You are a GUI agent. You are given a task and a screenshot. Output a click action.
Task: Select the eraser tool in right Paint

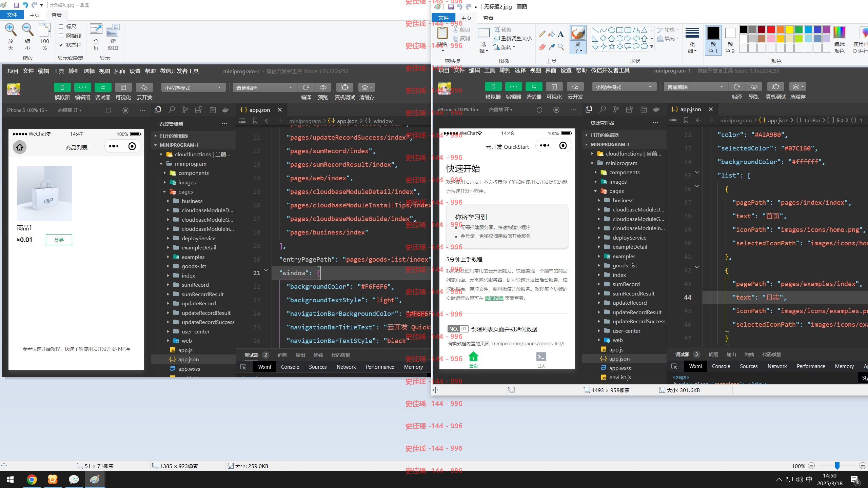(x=542, y=47)
